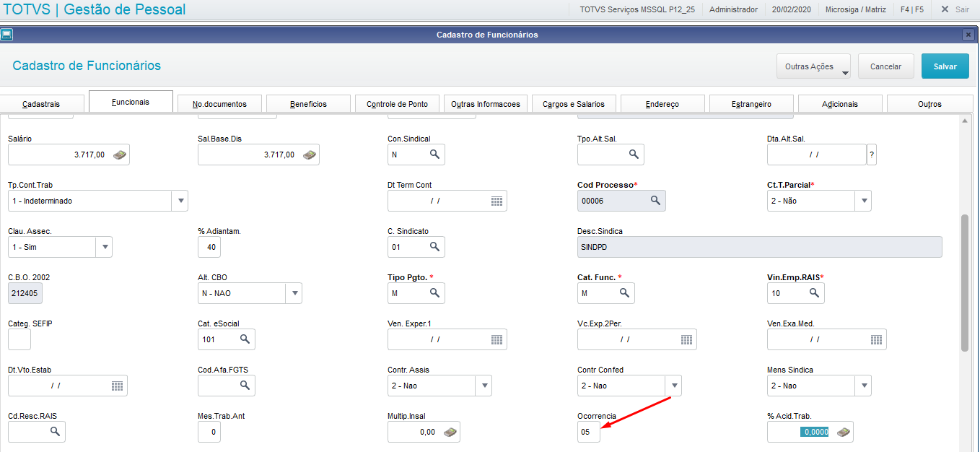980x452 pixels.
Task: Search Cat. eSocial lookup magnifier
Action: tap(245, 339)
